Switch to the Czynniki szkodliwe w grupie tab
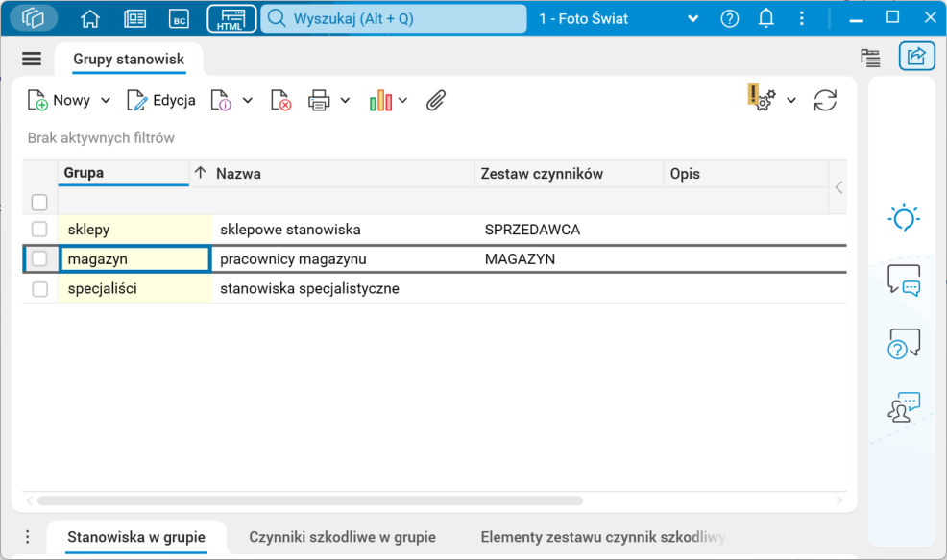The image size is (947, 560). [342, 537]
